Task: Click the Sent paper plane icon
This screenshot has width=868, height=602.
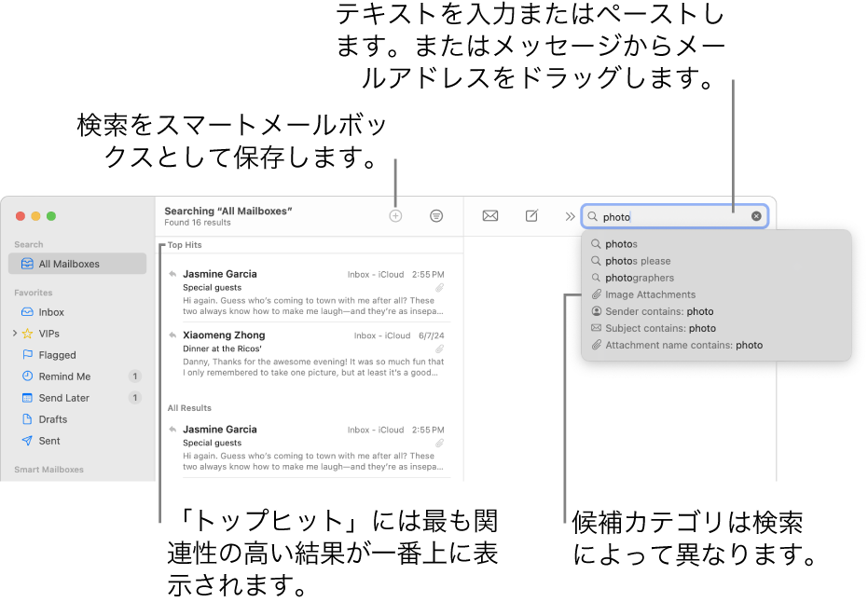Action: pos(27,441)
